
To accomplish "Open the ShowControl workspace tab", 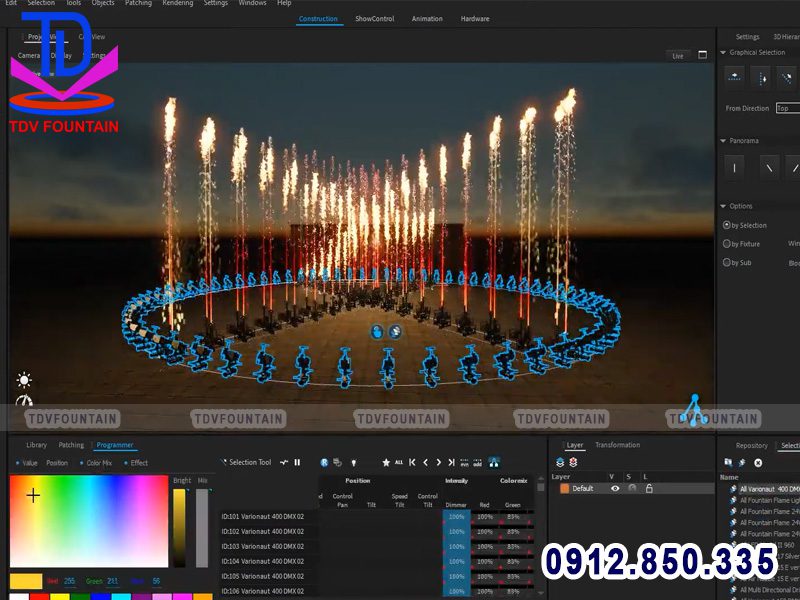I will coord(374,19).
